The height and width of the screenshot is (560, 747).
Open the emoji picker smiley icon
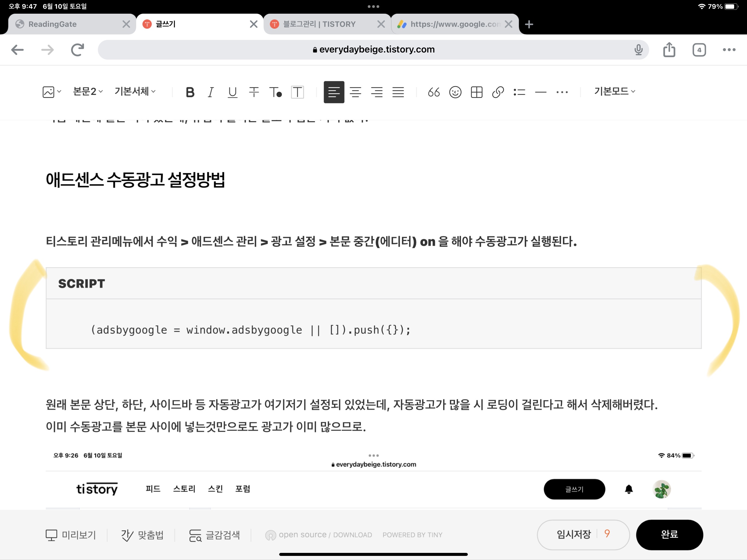(455, 92)
